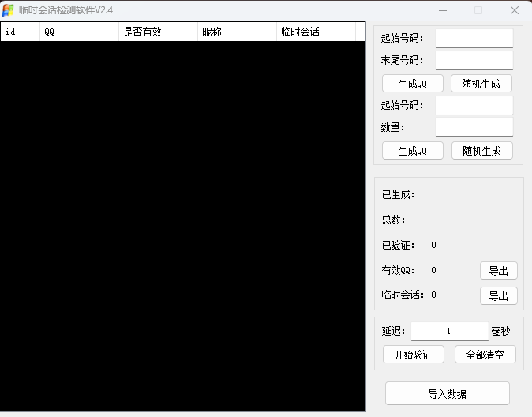Viewport: 532px width, 417px height.
Task: Click the 数量 input box
Action: coord(474,126)
